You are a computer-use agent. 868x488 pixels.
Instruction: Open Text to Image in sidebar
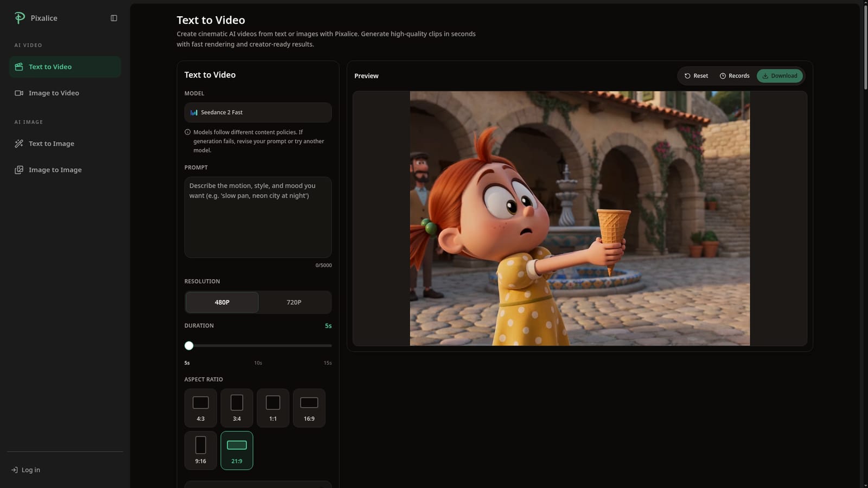click(x=65, y=144)
